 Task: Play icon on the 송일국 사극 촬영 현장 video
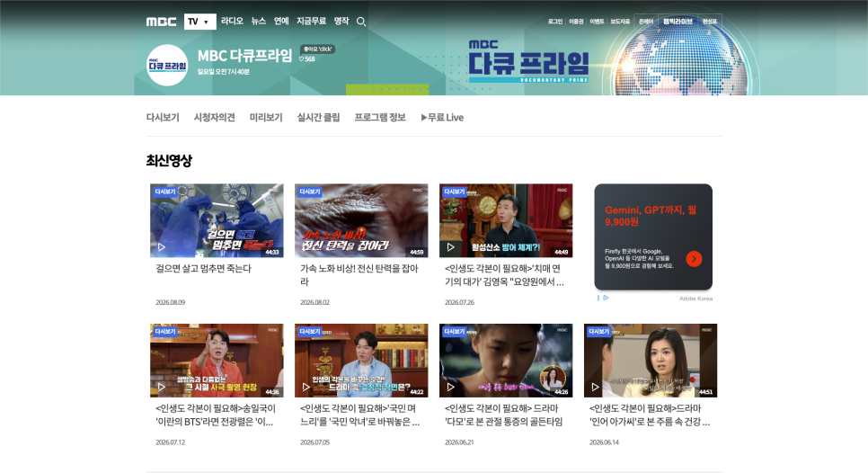tap(161, 387)
